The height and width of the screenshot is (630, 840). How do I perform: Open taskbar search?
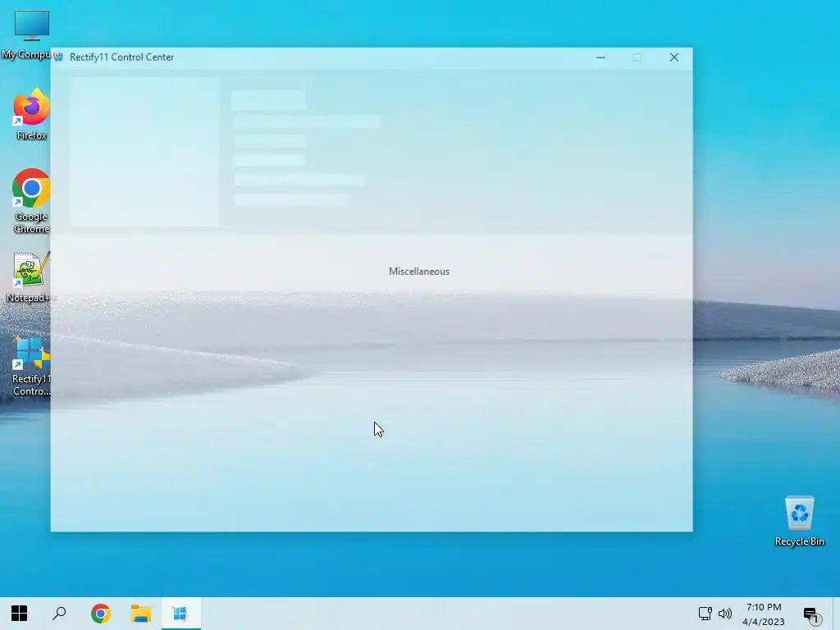click(59, 614)
